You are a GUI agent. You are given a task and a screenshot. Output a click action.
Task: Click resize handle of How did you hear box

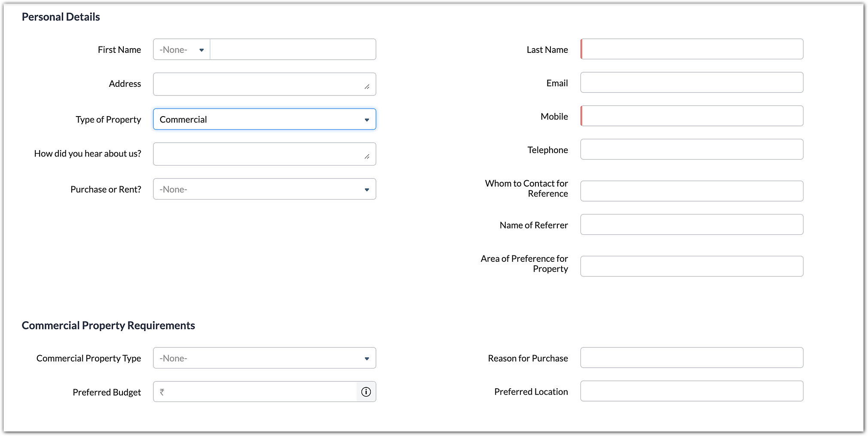pyautogui.click(x=367, y=157)
